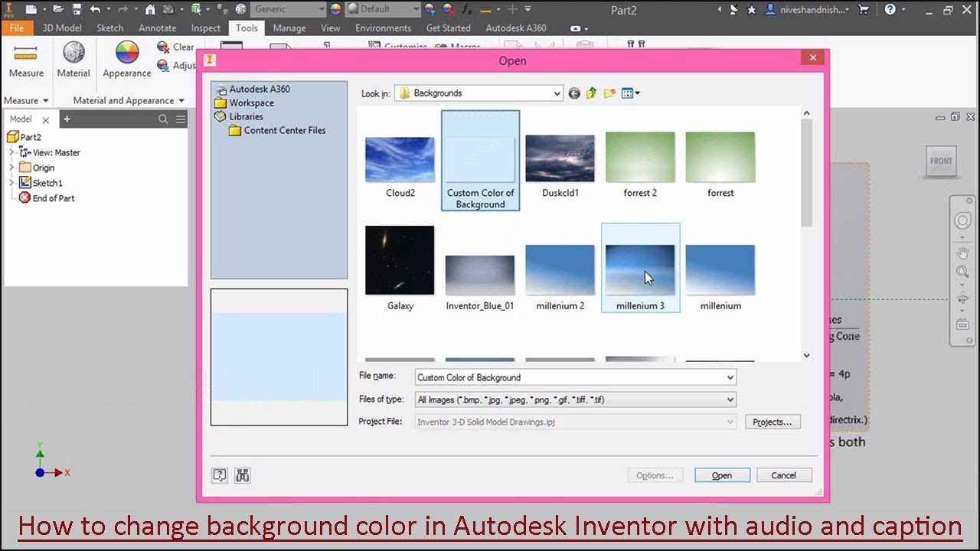The image size is (980, 551).
Task: Open the File name dropdown arrow
Action: pyautogui.click(x=730, y=377)
